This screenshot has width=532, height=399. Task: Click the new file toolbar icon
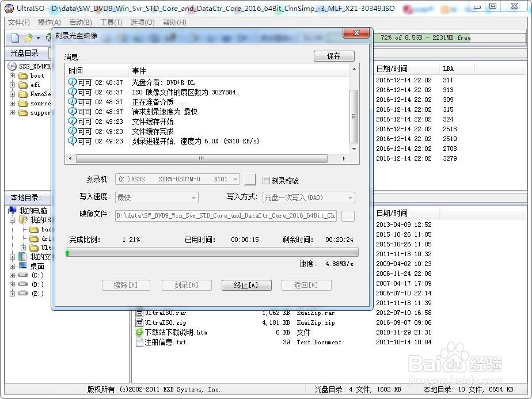point(15,37)
